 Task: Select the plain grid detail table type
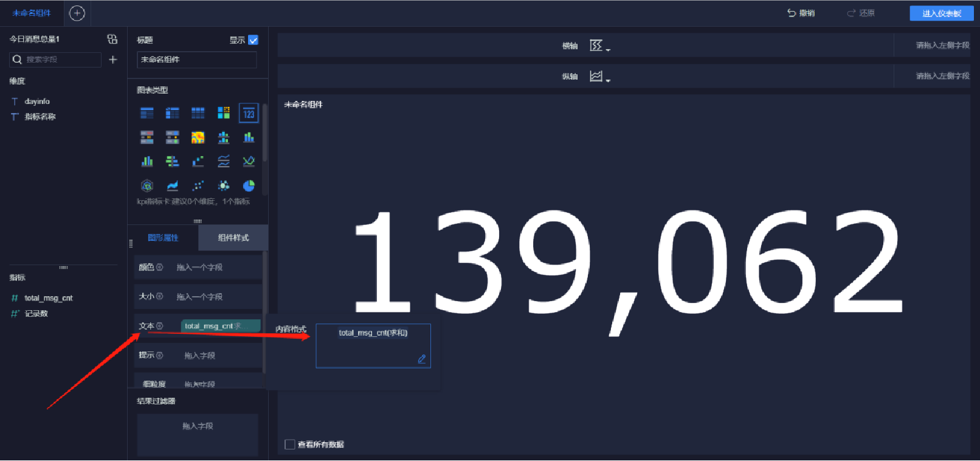(x=198, y=113)
